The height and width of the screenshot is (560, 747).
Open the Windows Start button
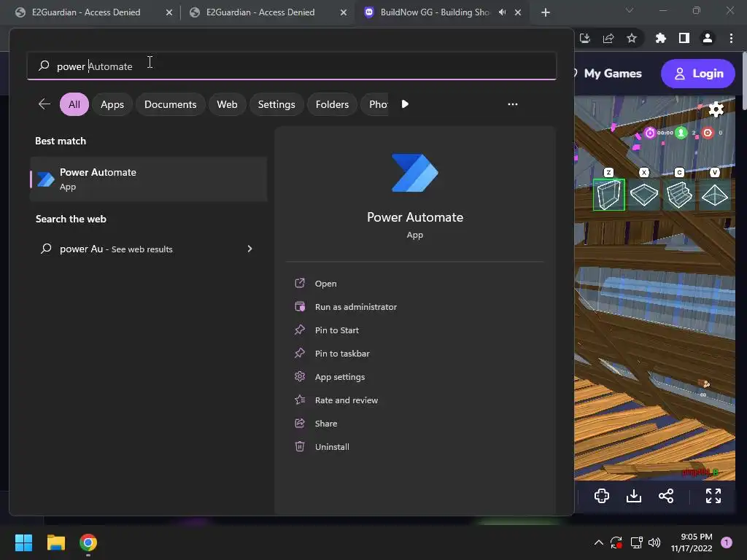click(24, 542)
